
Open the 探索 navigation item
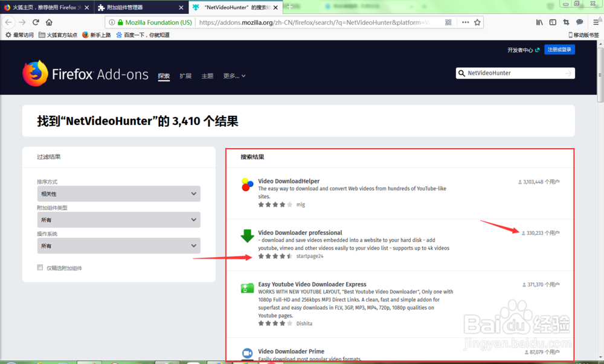(x=164, y=76)
